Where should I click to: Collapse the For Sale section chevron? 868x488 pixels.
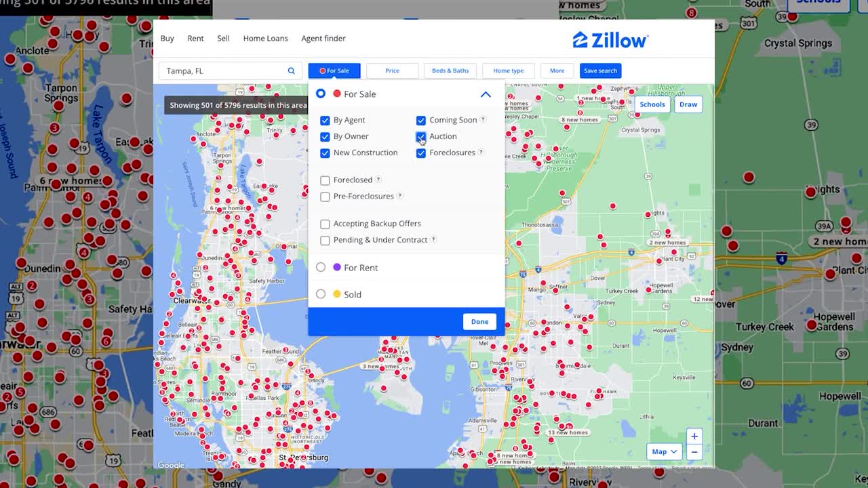click(486, 94)
